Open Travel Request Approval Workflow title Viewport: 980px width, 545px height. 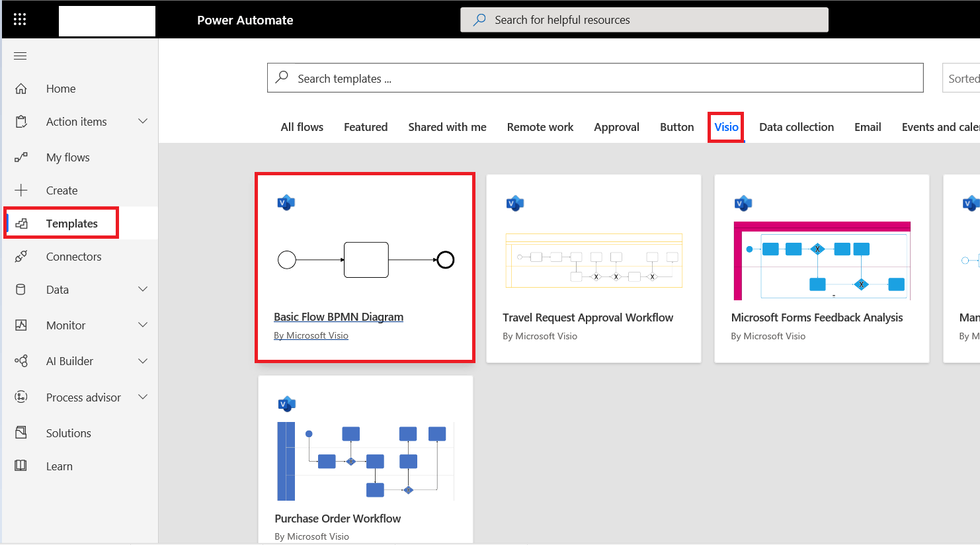coord(588,317)
